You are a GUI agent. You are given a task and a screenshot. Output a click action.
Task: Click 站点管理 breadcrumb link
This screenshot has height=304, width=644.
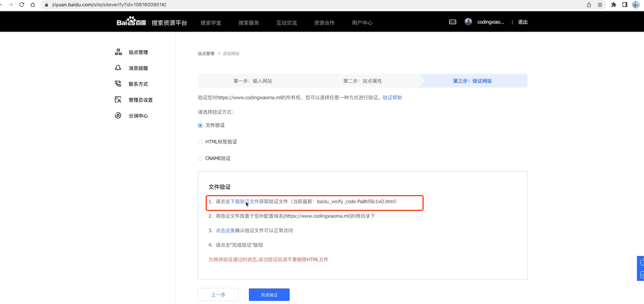[206, 54]
